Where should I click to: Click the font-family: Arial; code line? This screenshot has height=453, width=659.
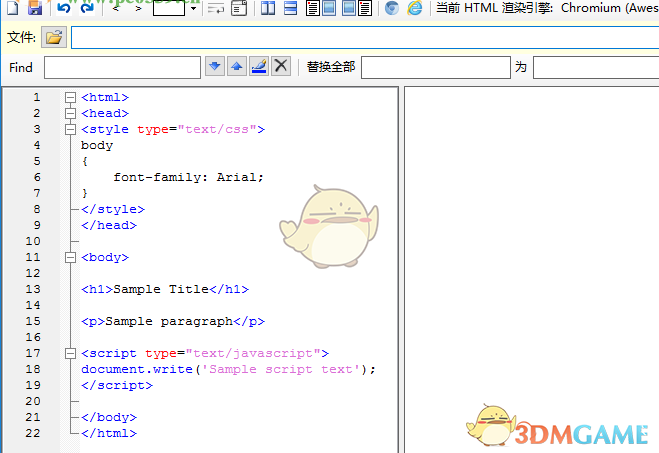[188, 177]
